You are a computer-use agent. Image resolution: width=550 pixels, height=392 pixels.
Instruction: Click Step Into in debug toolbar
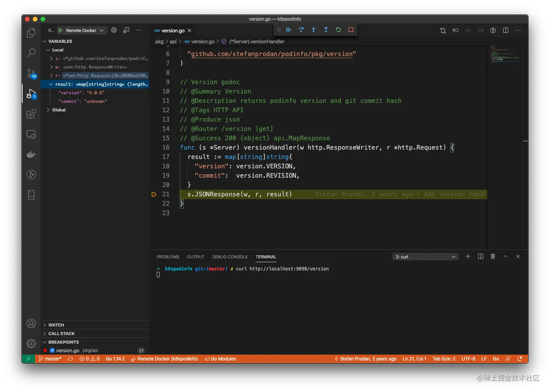coord(314,30)
